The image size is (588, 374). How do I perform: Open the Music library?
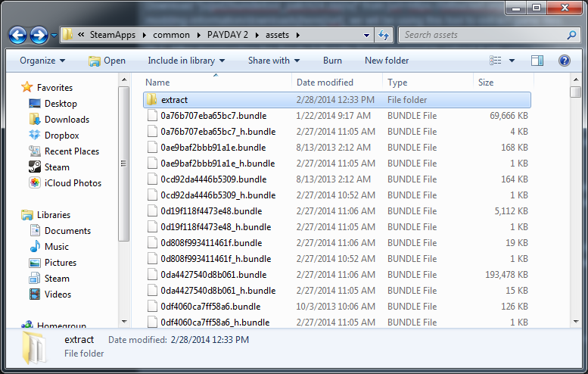click(x=57, y=247)
